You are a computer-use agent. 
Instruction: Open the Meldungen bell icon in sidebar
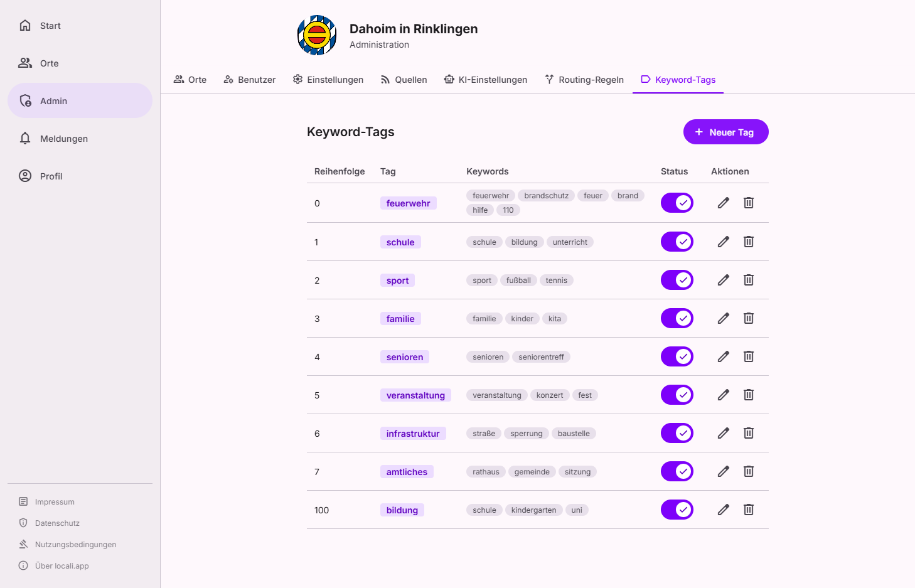pos(25,138)
